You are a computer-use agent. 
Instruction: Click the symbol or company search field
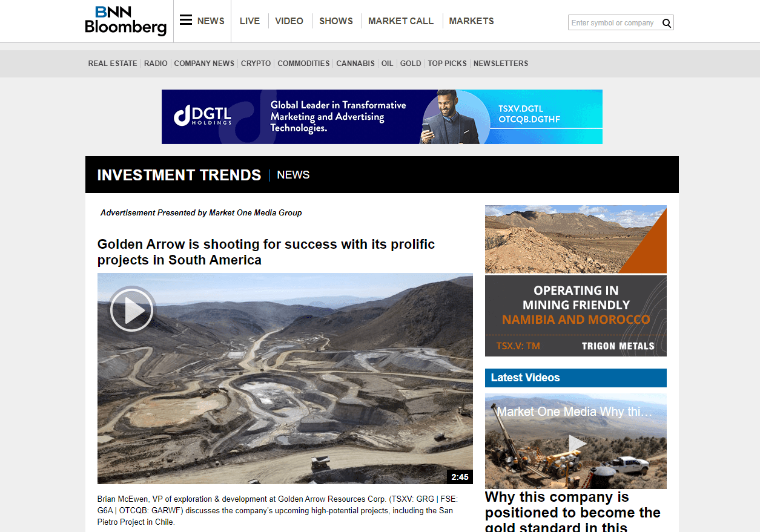(x=614, y=23)
